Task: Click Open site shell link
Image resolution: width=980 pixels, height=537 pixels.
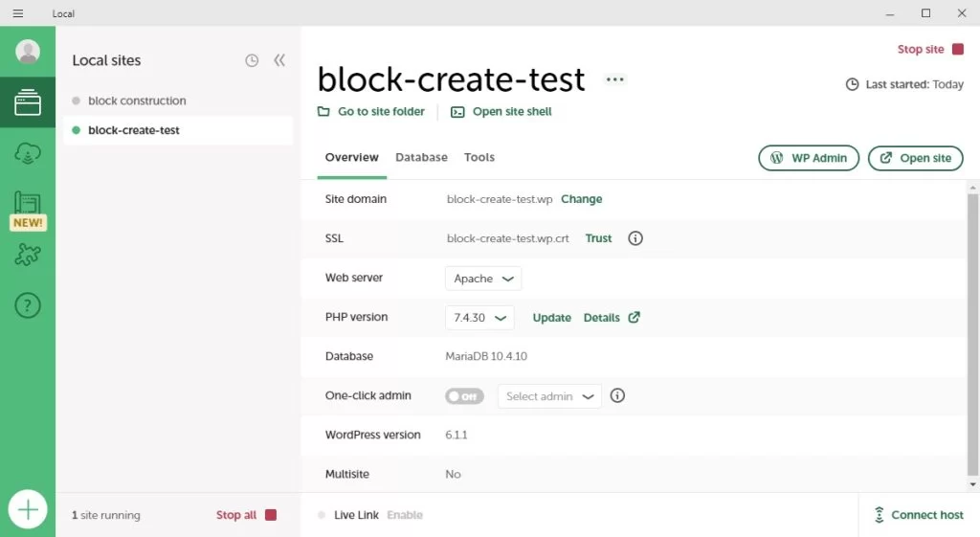Action: (512, 111)
